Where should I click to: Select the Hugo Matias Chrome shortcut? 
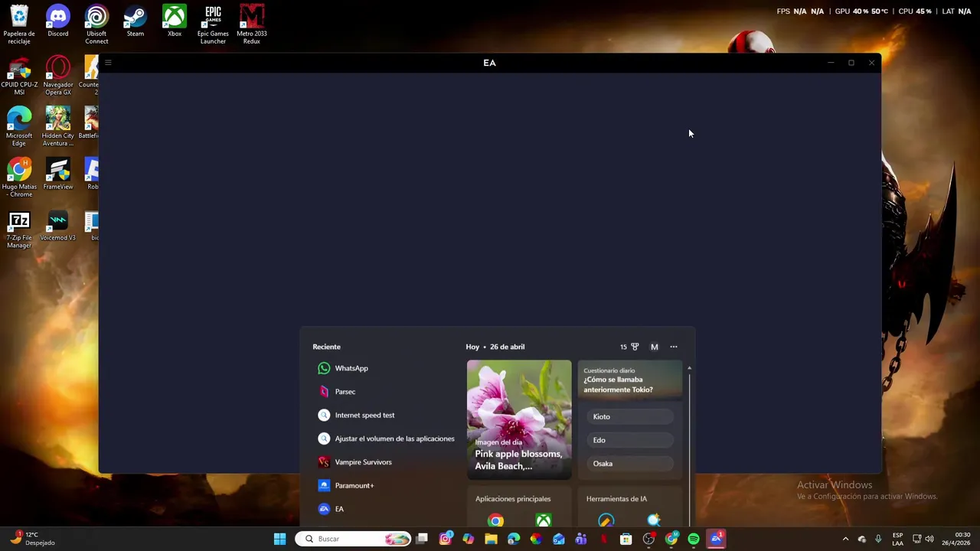(x=19, y=178)
